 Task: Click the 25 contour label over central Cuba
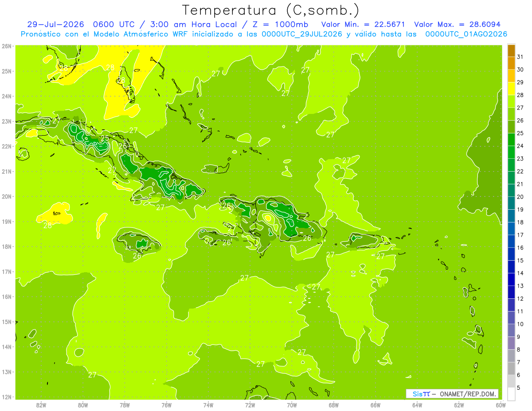point(105,138)
